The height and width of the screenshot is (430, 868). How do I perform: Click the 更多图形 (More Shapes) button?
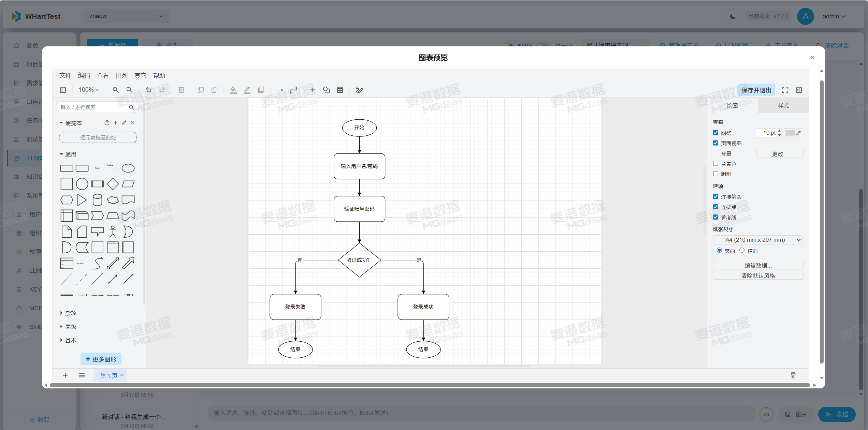click(101, 359)
